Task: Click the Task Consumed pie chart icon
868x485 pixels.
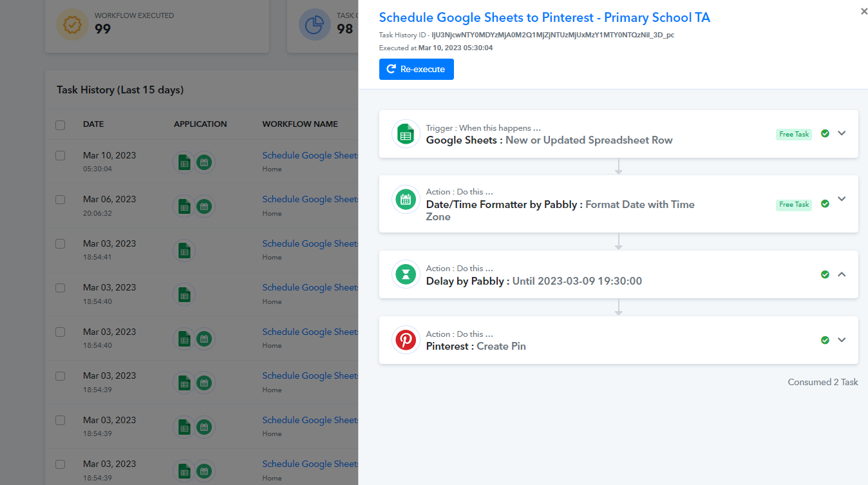Action: pyautogui.click(x=314, y=24)
